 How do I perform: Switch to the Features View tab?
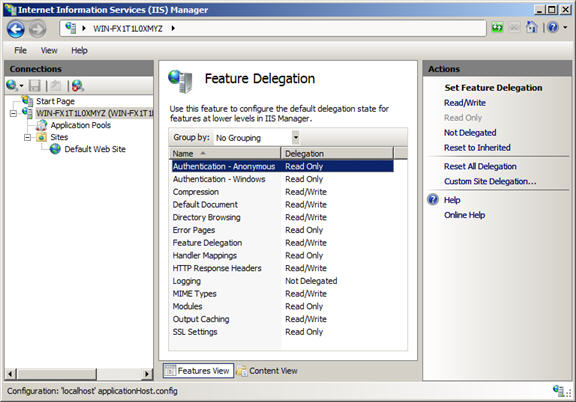coord(198,371)
